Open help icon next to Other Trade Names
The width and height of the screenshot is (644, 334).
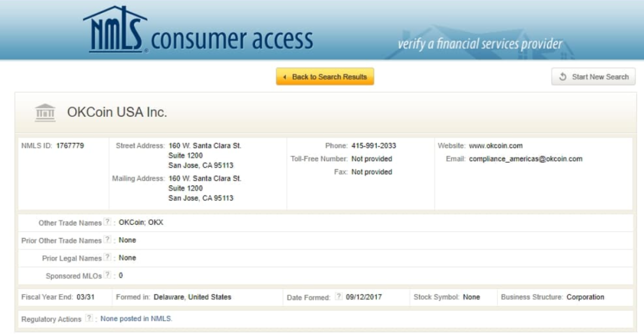point(107,222)
